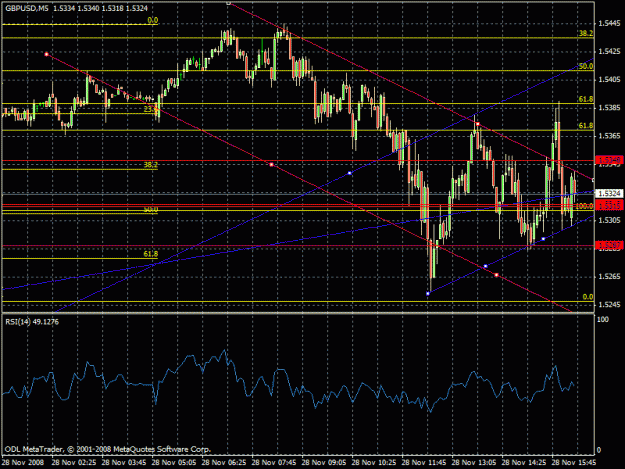Click the 1.5365 price axis label
Screen dimensions: 625x469
(x=609, y=136)
